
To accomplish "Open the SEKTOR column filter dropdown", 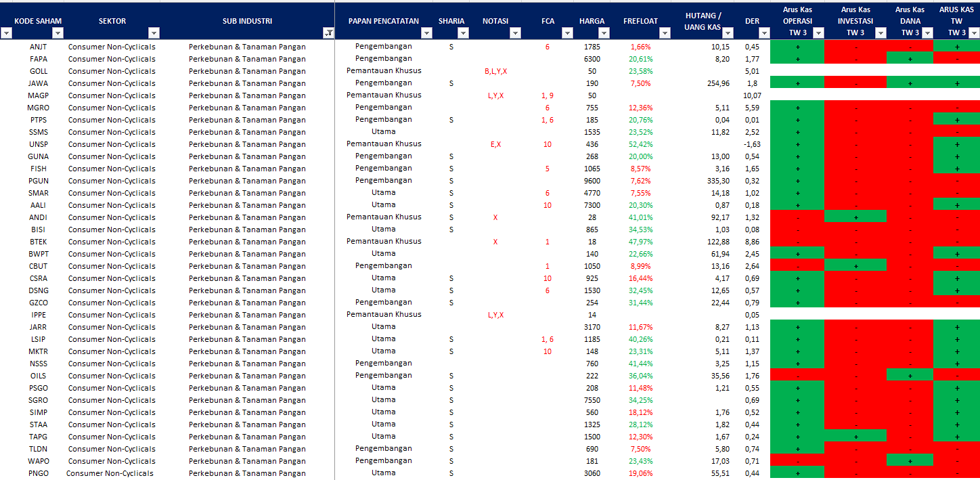I will pos(154,33).
